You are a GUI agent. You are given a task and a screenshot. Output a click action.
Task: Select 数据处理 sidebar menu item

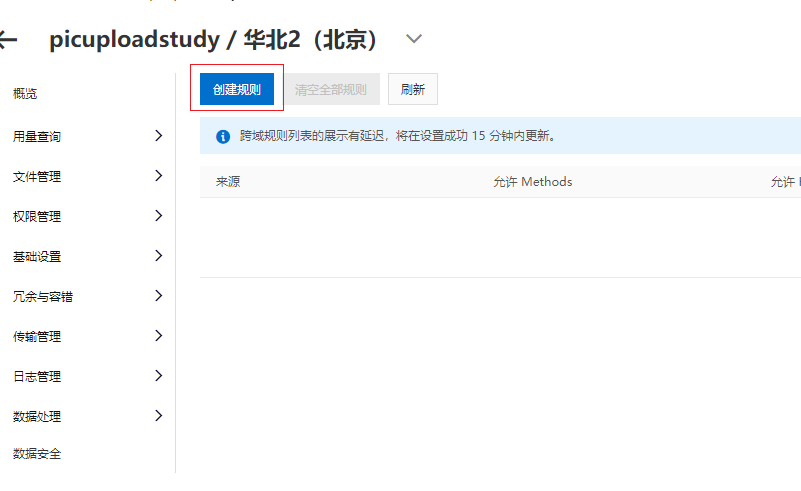[37, 416]
